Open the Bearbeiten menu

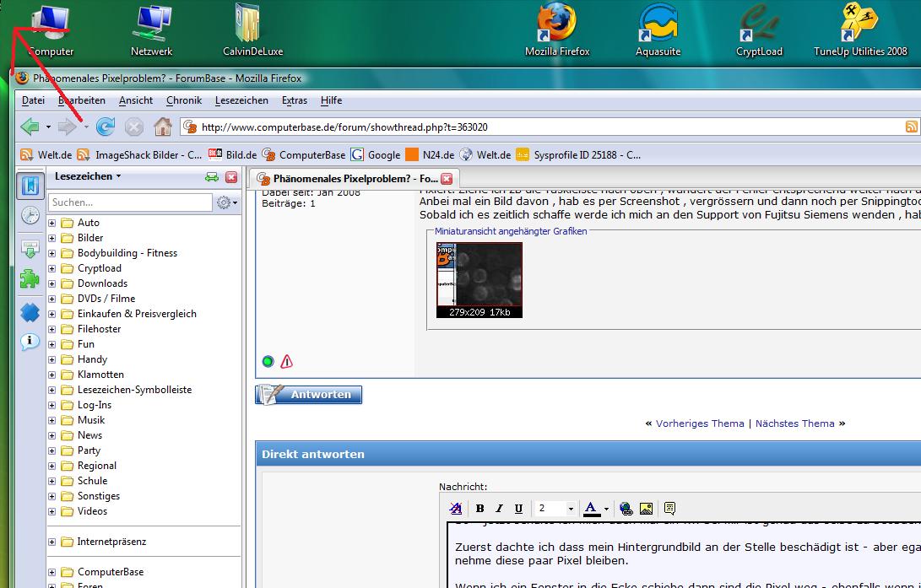tap(82, 100)
